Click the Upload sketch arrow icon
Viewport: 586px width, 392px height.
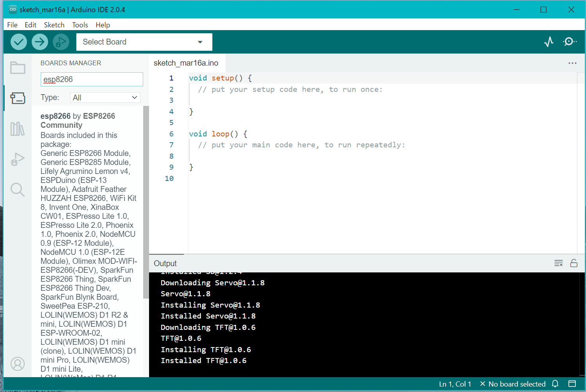click(x=40, y=42)
